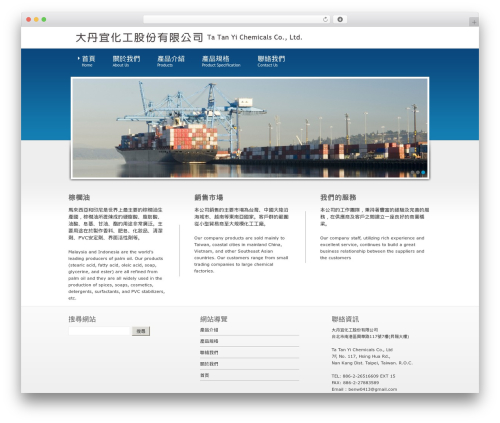The height and width of the screenshot is (423, 500).
Task: Open the 產品介紹 footer sitemap link
Action: tap(209, 330)
